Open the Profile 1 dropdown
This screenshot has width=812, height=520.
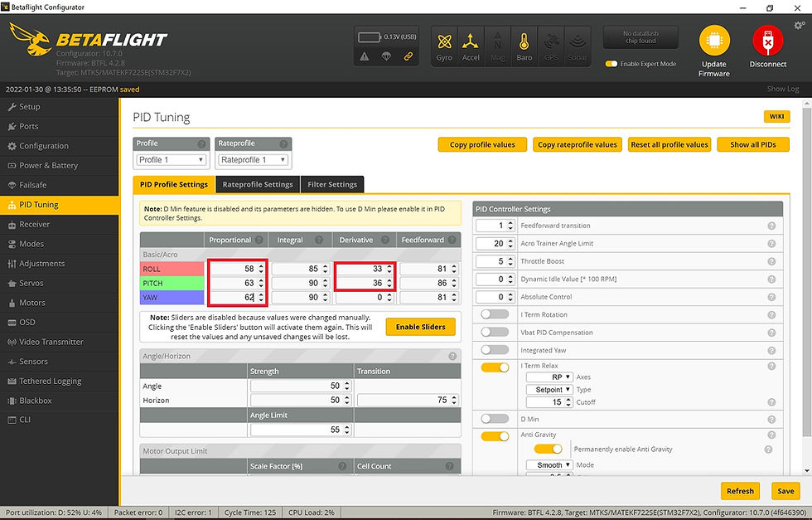point(172,160)
